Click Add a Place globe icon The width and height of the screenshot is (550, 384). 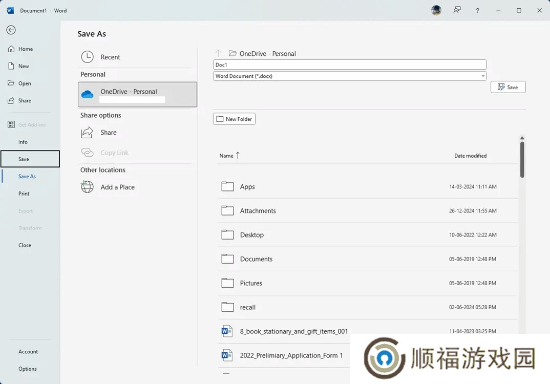(x=87, y=187)
